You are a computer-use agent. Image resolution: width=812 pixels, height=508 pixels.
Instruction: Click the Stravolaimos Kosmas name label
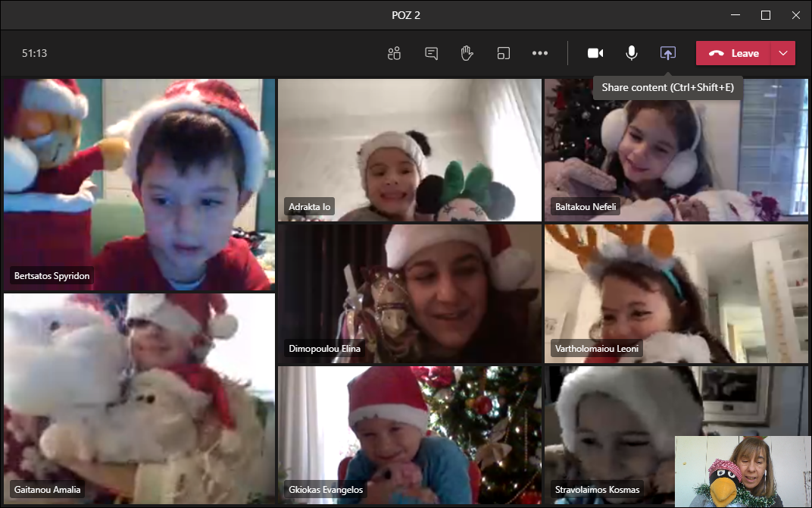(597, 489)
